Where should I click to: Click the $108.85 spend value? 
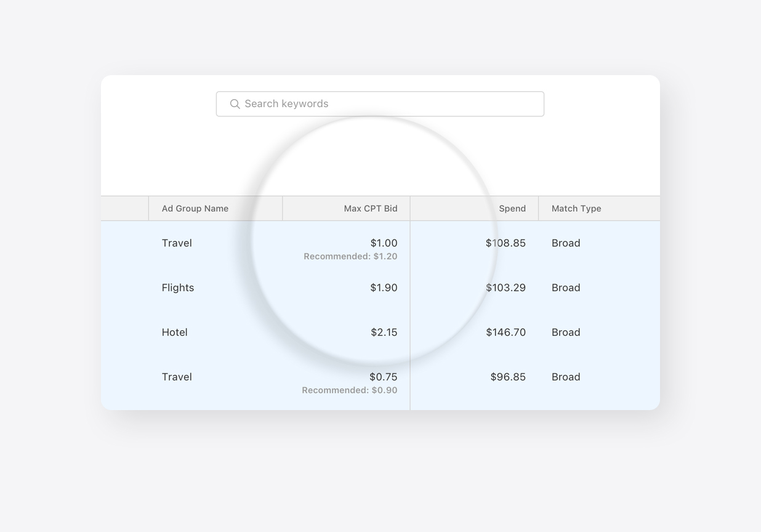pyautogui.click(x=505, y=243)
